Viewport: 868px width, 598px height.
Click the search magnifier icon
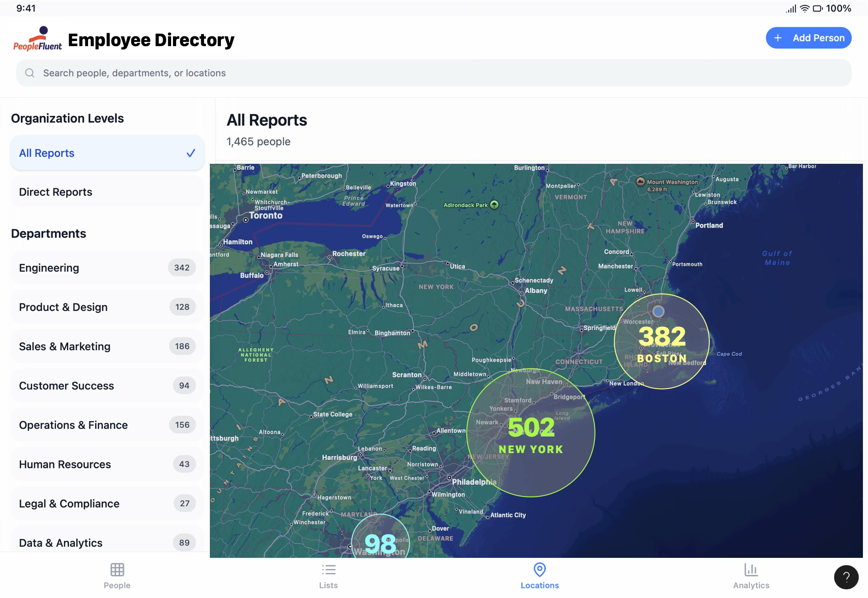[30, 73]
